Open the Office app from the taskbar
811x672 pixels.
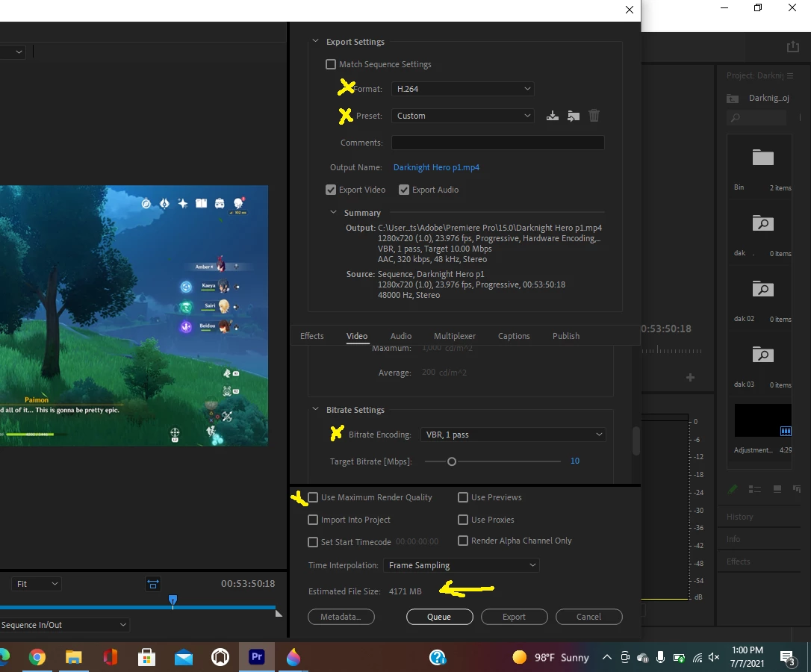[111, 658]
